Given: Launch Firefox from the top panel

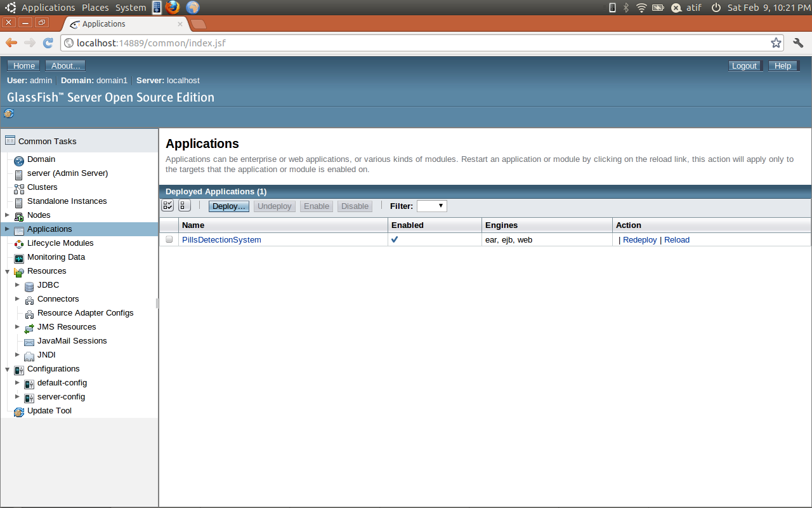Looking at the screenshot, I should pyautogui.click(x=173, y=8).
